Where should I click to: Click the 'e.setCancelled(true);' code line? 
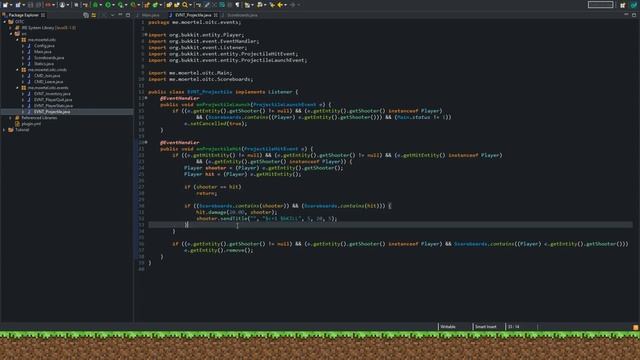[216, 123]
